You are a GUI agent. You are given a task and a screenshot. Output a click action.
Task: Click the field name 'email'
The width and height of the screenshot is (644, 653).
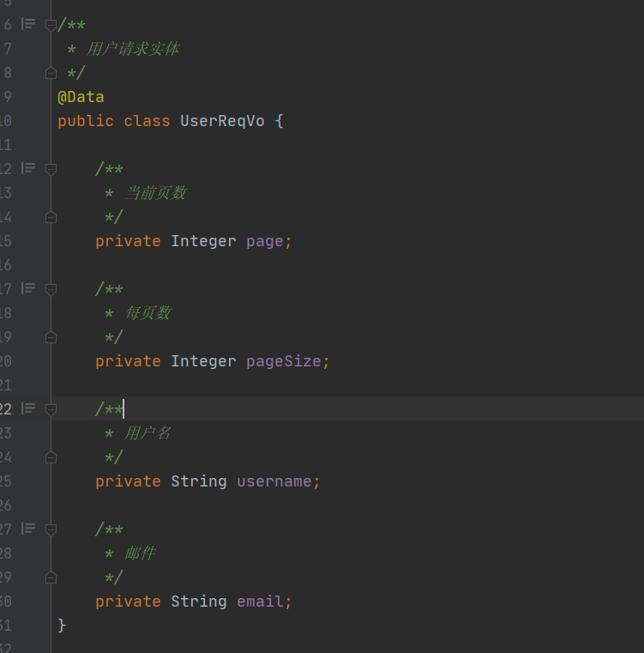pos(260,602)
